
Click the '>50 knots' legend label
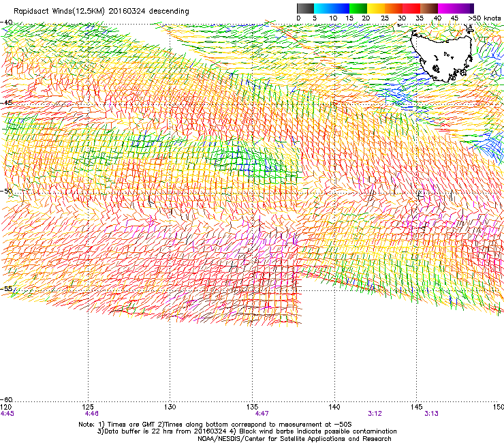click(484, 18)
